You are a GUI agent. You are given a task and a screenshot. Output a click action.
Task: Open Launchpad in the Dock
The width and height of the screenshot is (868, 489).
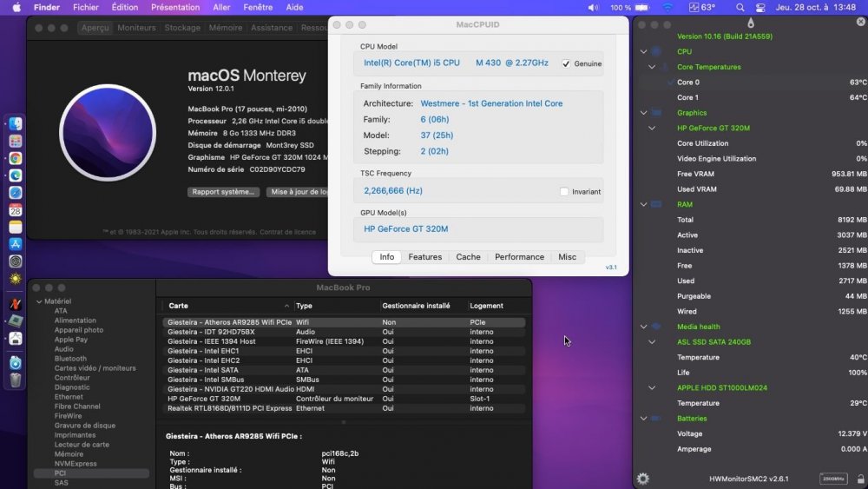16,142
